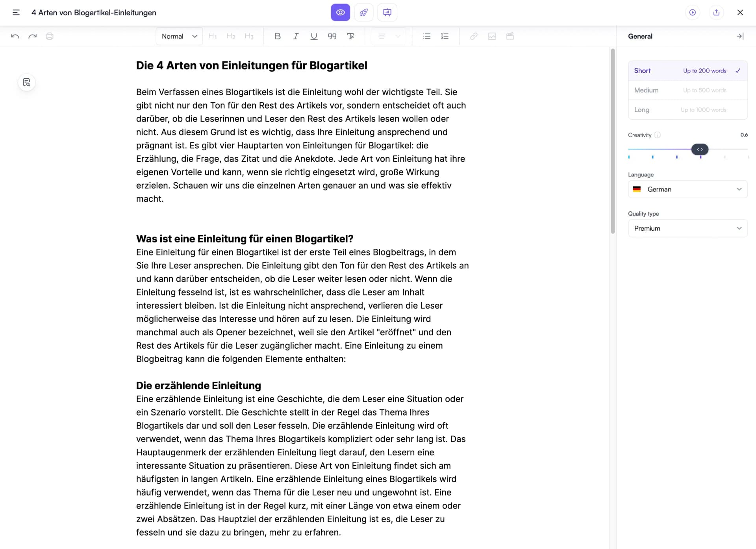
Task: Open the document search icon in left margin
Action: coord(26,82)
